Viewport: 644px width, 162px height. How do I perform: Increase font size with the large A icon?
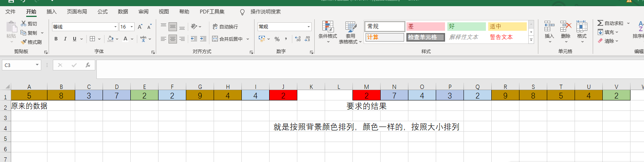tap(140, 27)
